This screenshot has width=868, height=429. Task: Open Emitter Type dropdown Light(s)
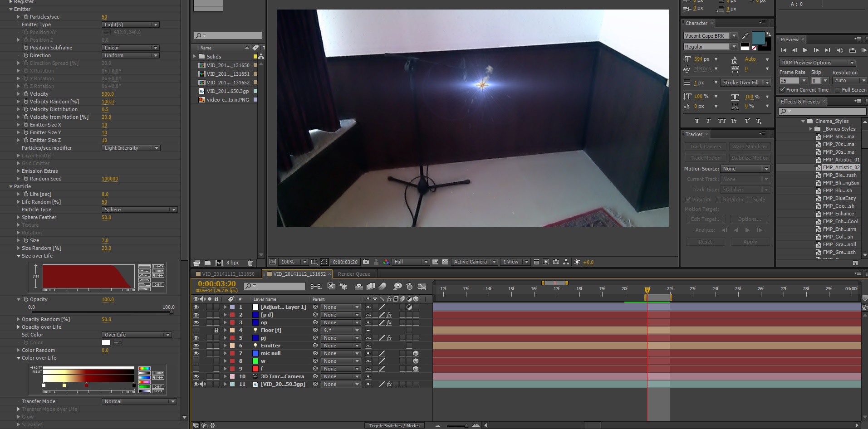(130, 24)
